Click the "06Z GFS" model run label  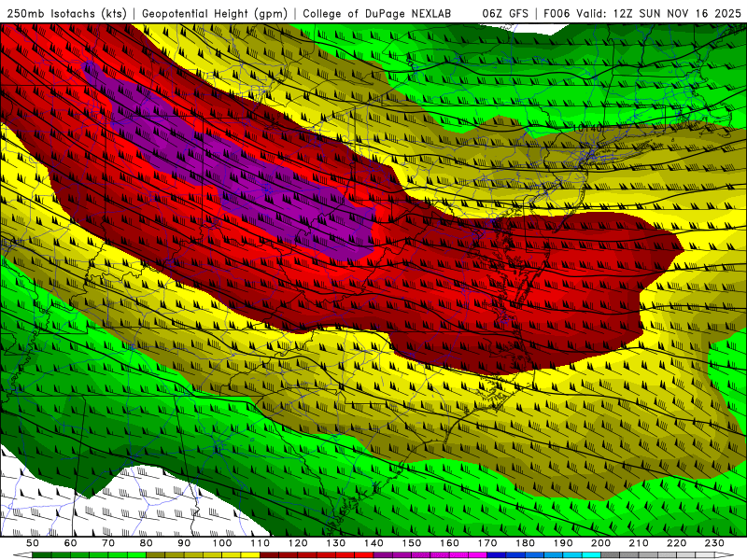point(505,14)
